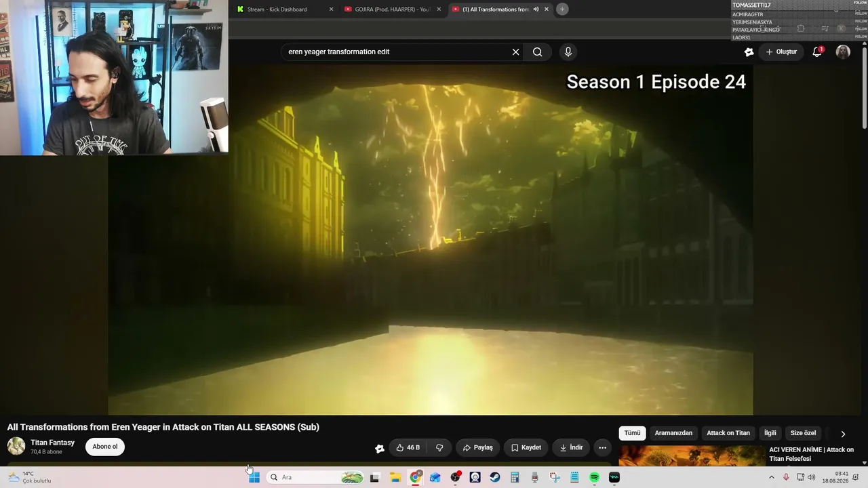This screenshot has width=868, height=488.
Task: Show hidden system tray icons
Action: coord(771,477)
